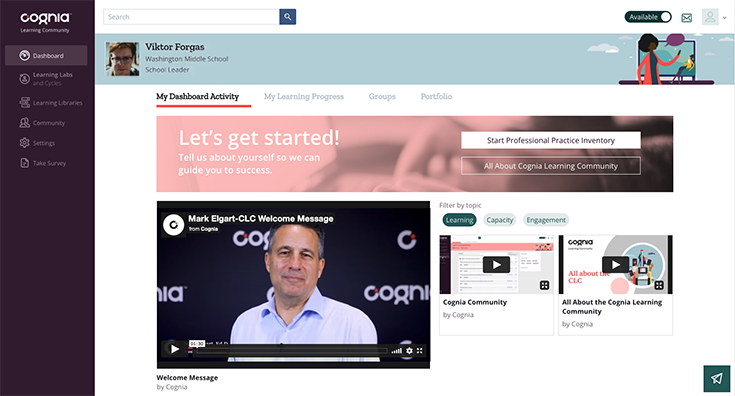Image resolution: width=735 pixels, height=396 pixels.
Task: Toggle the Available status switch
Action: (648, 17)
